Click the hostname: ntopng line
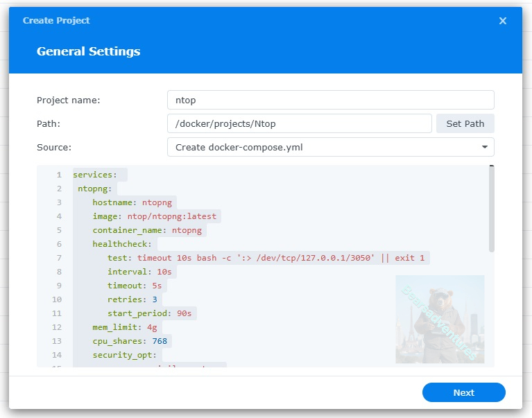Viewport: 532px width, 418px height. point(132,202)
